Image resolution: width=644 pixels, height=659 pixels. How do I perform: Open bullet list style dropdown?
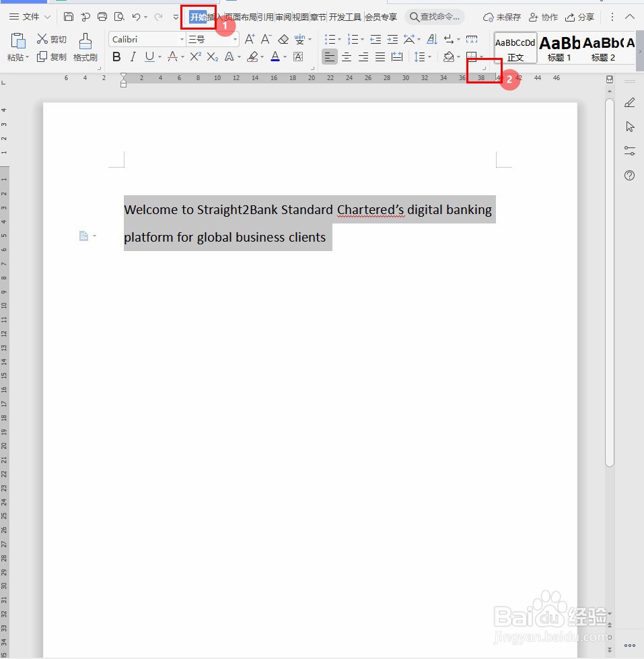pos(339,40)
